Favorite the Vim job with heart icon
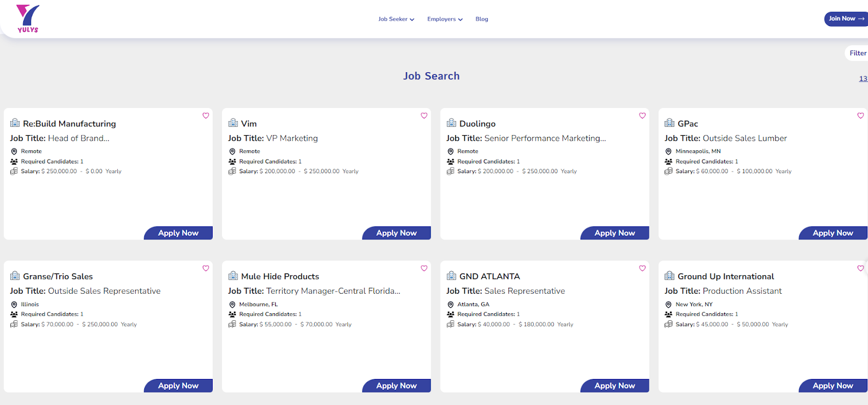 [x=424, y=116]
